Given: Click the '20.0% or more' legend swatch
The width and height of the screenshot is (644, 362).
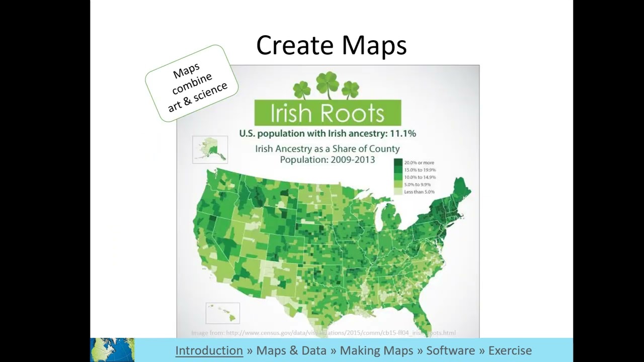Looking at the screenshot, I should point(398,162).
